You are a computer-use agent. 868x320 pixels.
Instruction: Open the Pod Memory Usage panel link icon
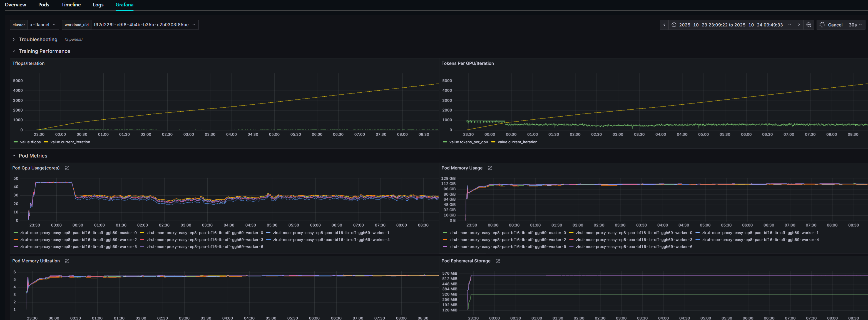coord(490,168)
